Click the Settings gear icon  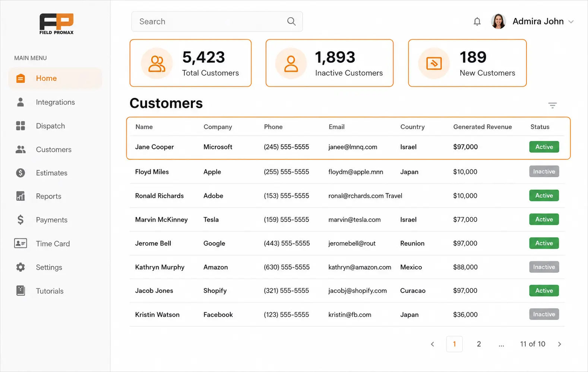click(x=20, y=267)
